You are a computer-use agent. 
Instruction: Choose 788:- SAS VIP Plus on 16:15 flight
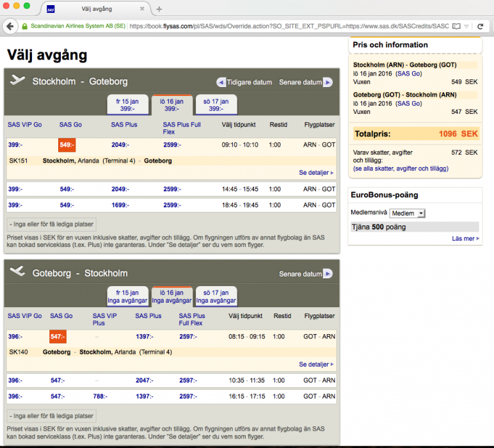click(x=100, y=397)
